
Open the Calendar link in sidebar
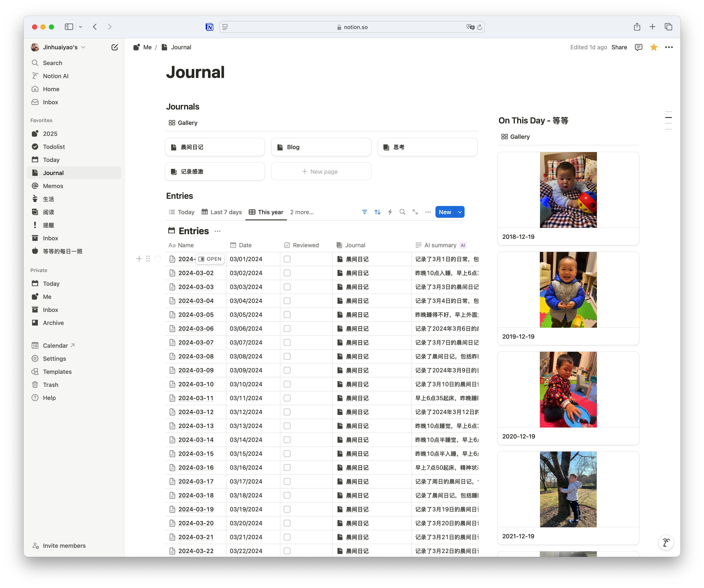[74, 345]
